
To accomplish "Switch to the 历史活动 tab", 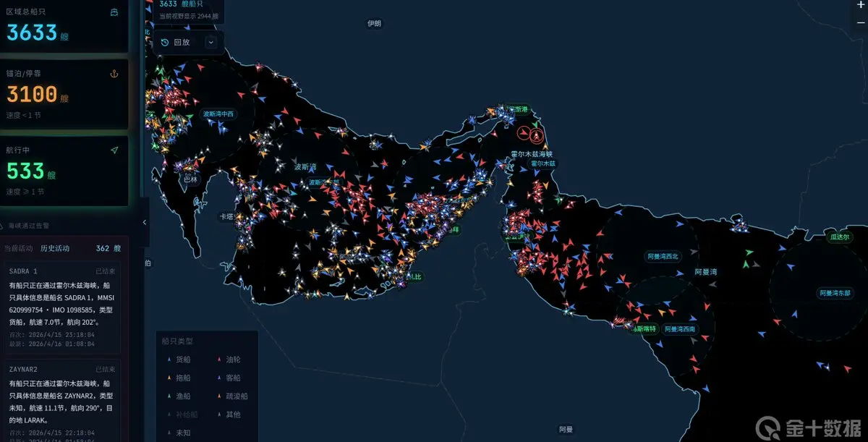I will point(55,248).
